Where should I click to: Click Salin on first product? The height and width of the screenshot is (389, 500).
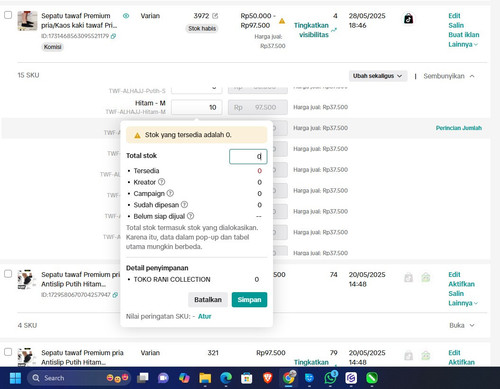[x=456, y=25]
